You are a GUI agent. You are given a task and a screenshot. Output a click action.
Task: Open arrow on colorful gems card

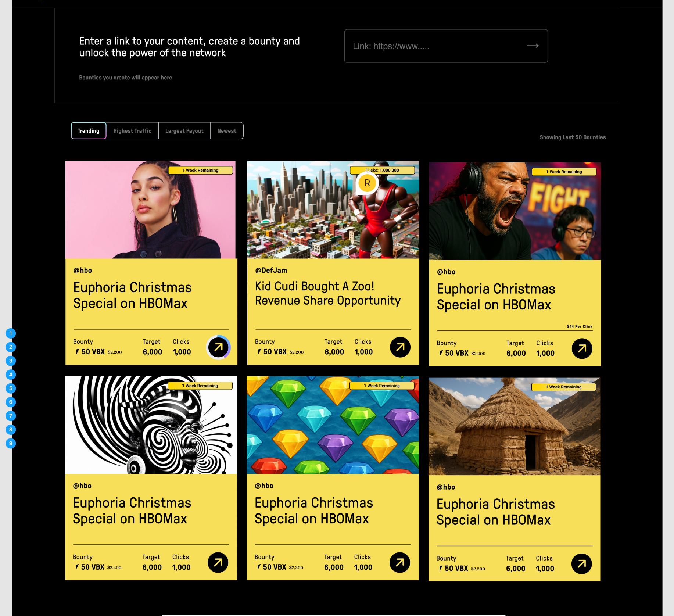click(400, 563)
